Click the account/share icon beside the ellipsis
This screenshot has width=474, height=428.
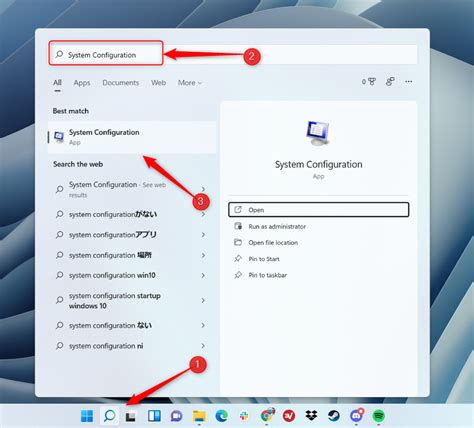coord(390,82)
